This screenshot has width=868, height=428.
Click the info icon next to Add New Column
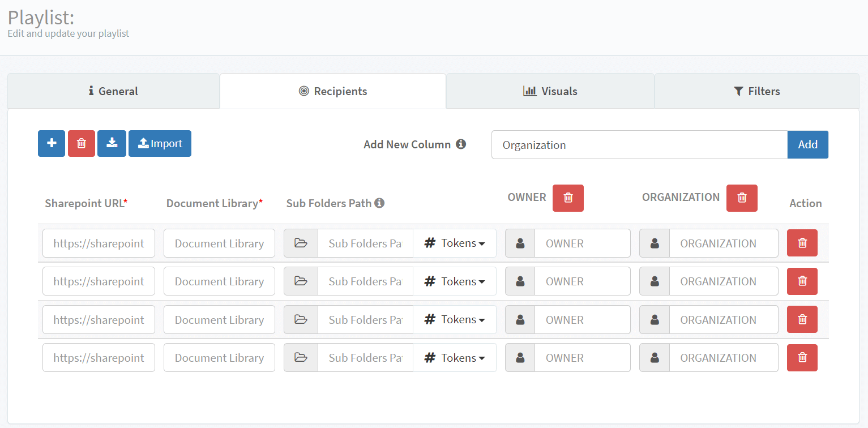point(461,144)
